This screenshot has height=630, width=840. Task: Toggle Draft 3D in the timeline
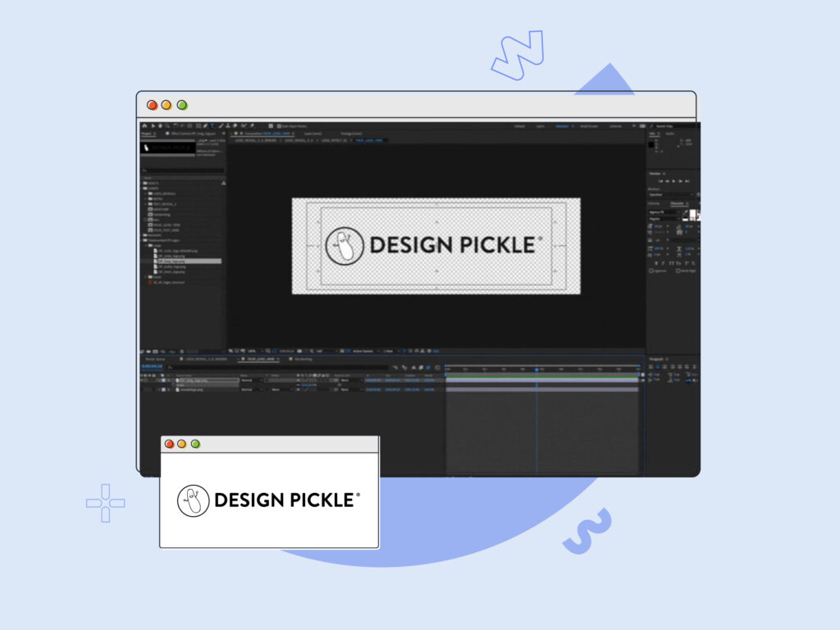point(404,367)
